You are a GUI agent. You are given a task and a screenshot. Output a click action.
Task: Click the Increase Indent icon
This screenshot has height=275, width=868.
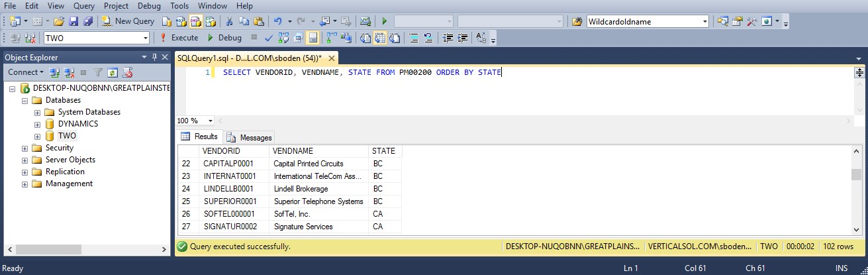pyautogui.click(x=463, y=38)
